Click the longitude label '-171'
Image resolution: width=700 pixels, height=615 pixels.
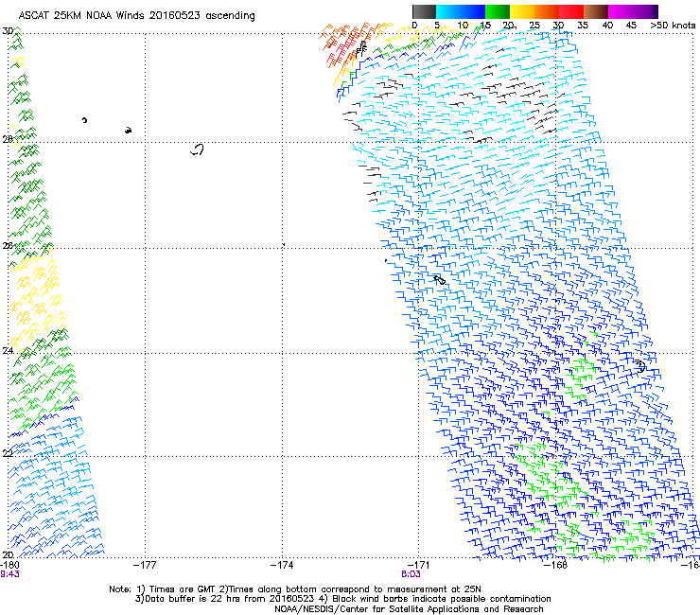419,565
